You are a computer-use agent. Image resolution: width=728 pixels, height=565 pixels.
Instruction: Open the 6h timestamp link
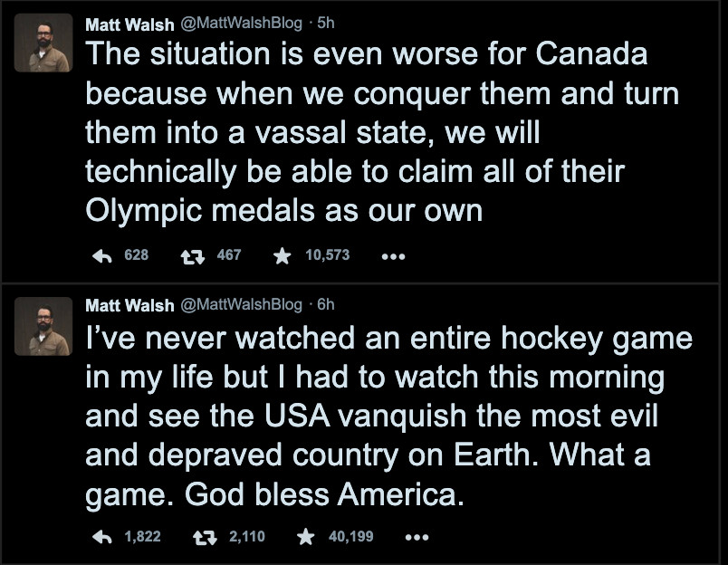(x=325, y=305)
